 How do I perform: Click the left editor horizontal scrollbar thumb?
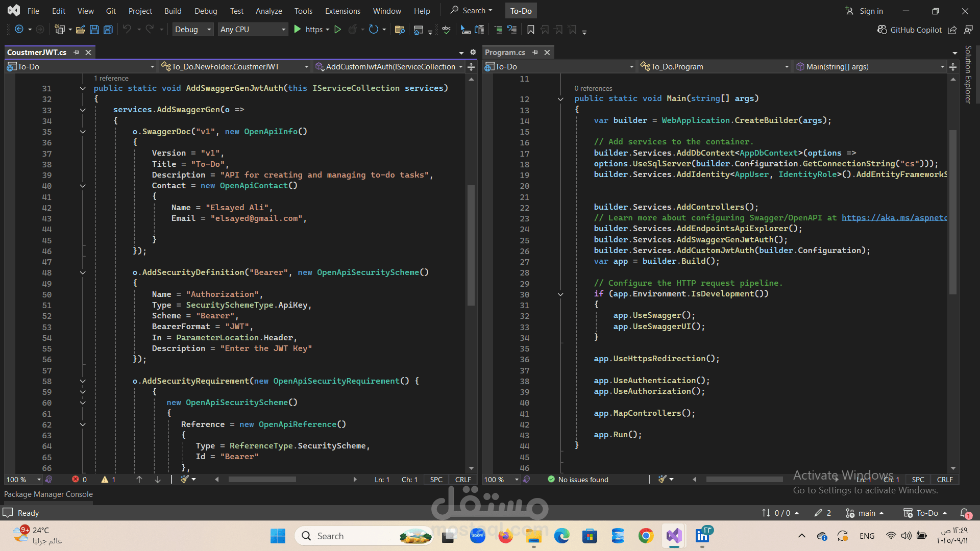(262, 480)
